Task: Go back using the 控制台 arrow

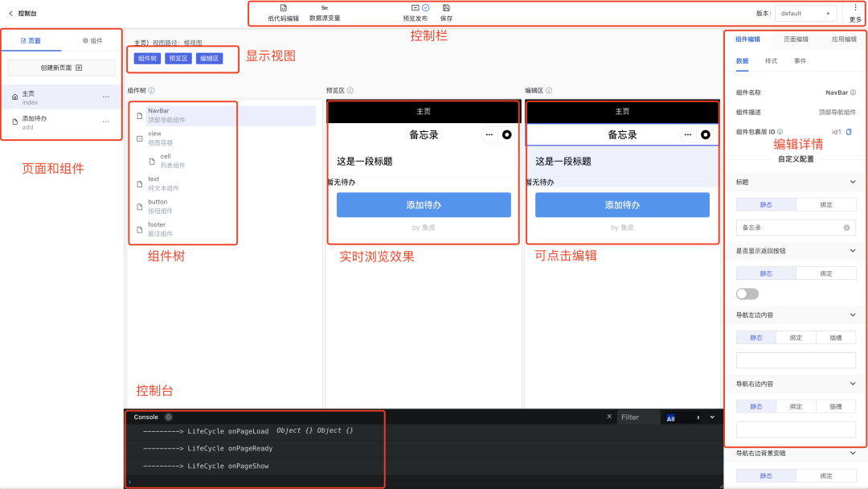Action: (10, 13)
